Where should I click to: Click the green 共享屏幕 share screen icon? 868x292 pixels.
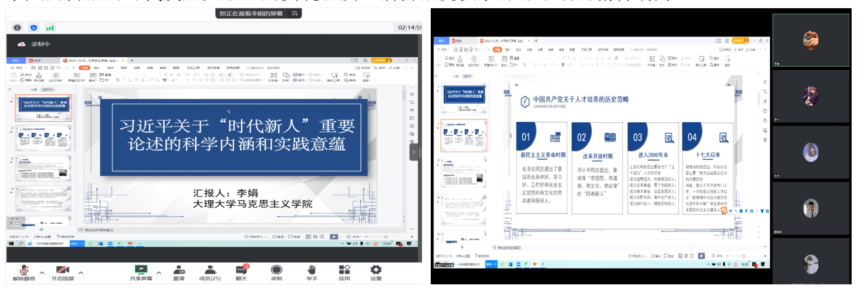[141, 271]
